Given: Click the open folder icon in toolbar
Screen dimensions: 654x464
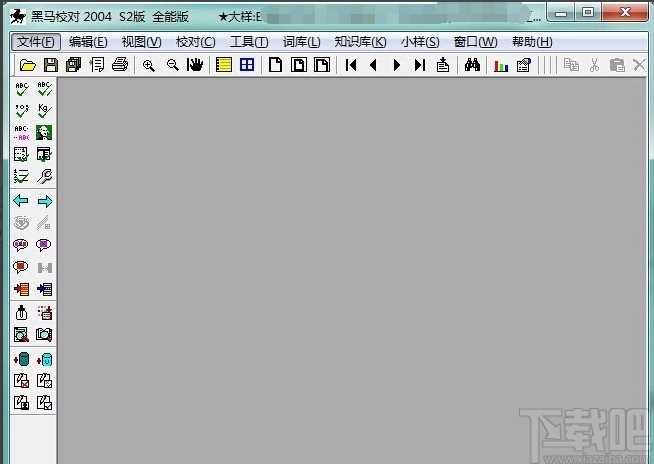Looking at the screenshot, I should 28,65.
